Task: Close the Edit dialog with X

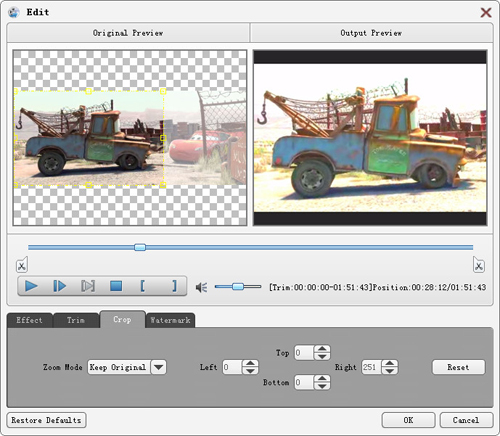Action: [486, 13]
